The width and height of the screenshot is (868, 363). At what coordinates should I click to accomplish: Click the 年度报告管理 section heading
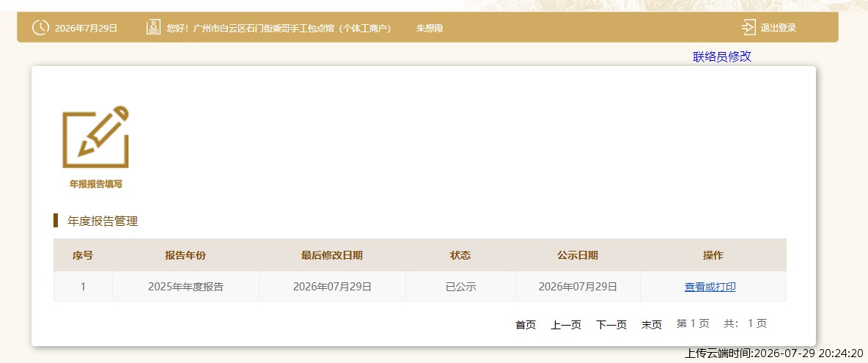pyautogui.click(x=103, y=221)
